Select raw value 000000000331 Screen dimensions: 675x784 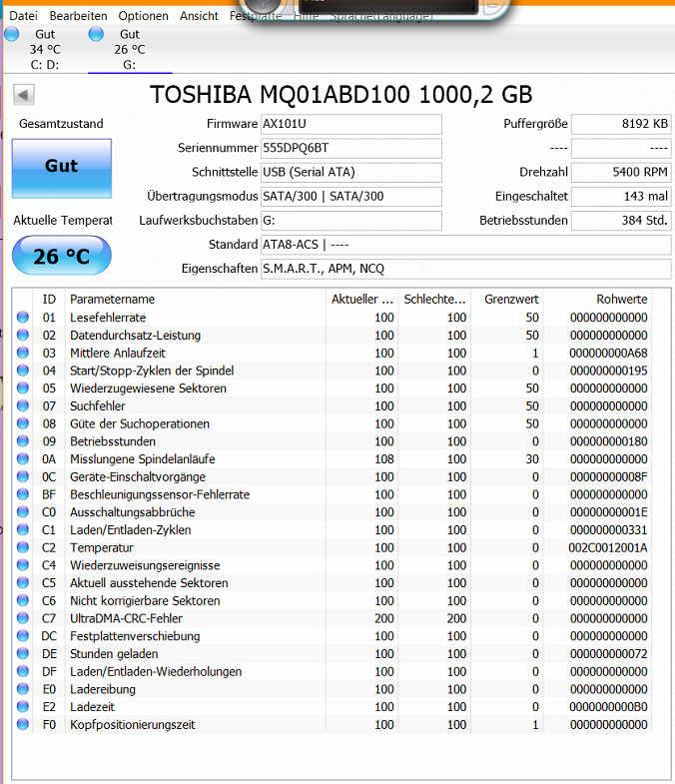pyautogui.click(x=608, y=530)
